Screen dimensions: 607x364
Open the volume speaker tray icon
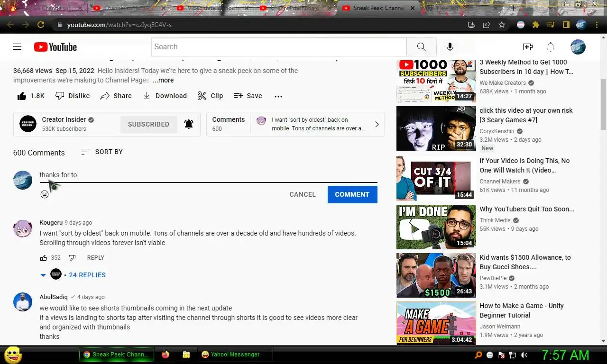(x=524, y=355)
